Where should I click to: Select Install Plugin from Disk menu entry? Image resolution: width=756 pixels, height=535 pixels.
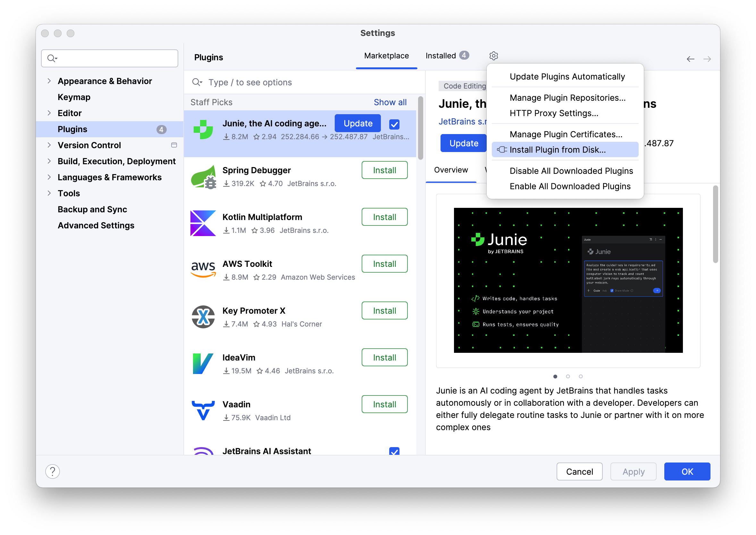pos(558,149)
